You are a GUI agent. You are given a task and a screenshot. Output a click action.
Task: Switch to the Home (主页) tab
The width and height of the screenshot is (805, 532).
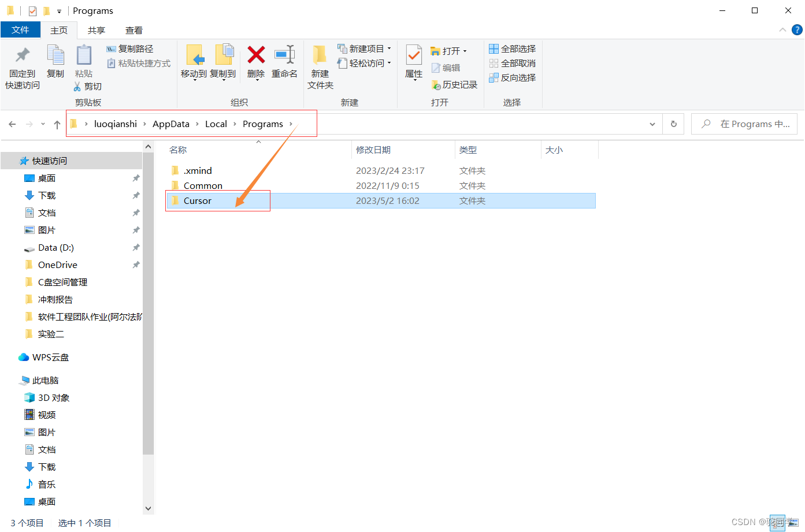(59, 30)
